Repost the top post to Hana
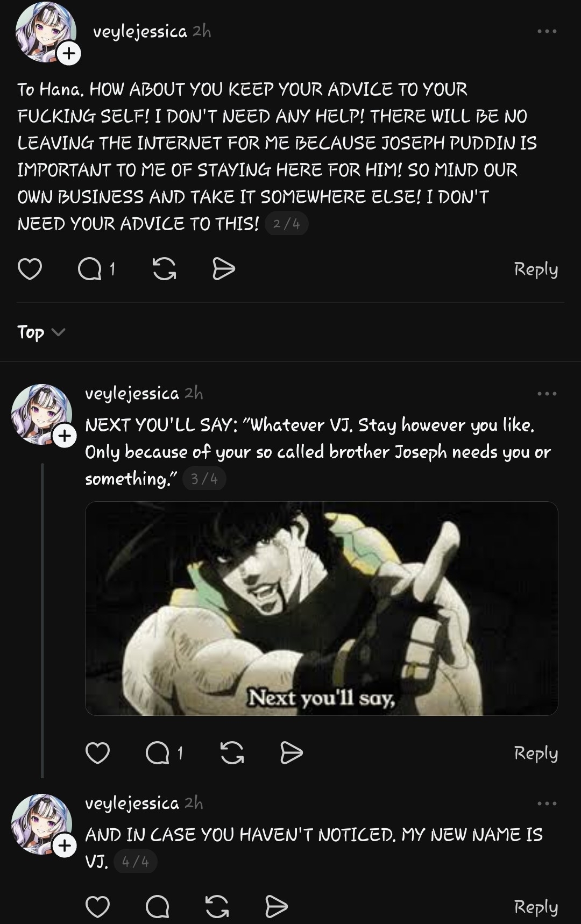This screenshot has width=581, height=924. click(164, 269)
